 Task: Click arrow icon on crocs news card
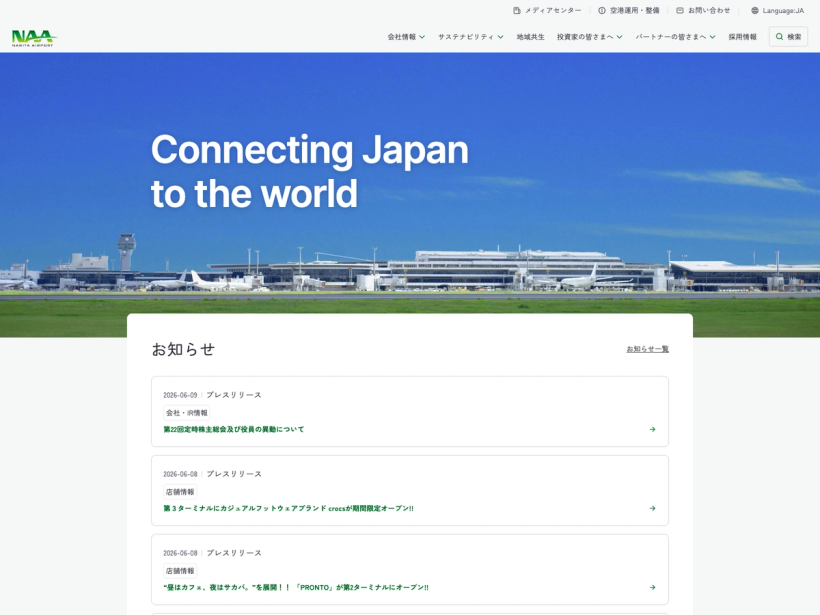pyautogui.click(x=652, y=508)
